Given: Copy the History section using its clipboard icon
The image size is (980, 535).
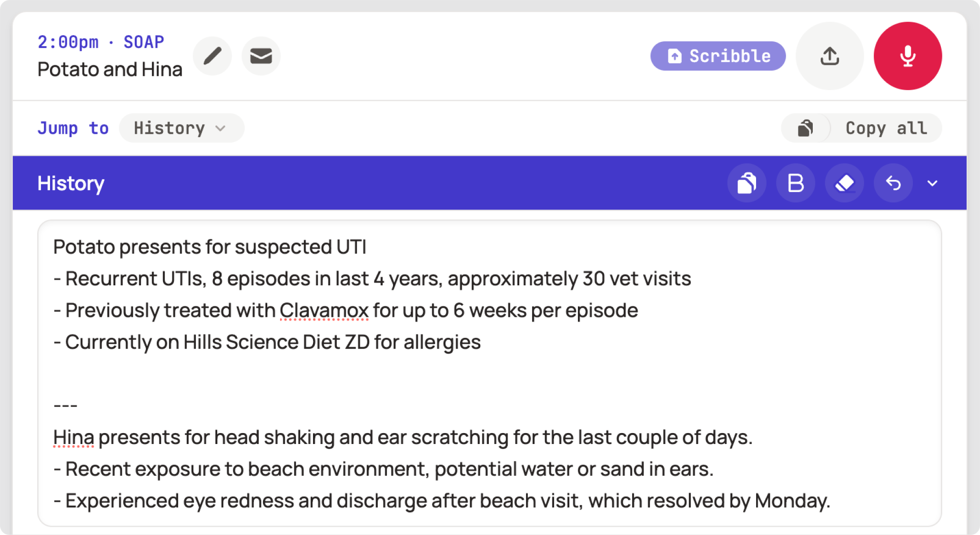Looking at the screenshot, I should click(x=747, y=183).
